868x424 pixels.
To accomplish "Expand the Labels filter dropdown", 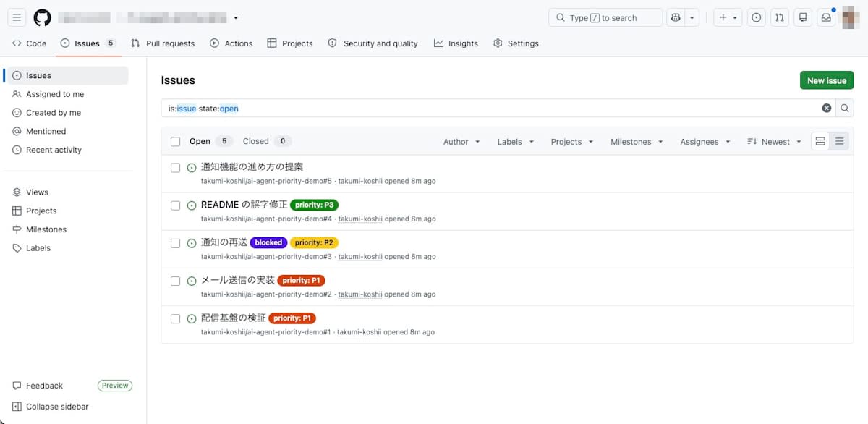I will pos(515,142).
